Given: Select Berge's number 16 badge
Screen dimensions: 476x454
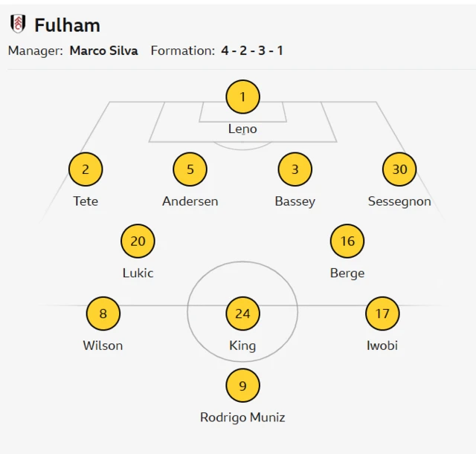Looking at the screenshot, I should [347, 241].
